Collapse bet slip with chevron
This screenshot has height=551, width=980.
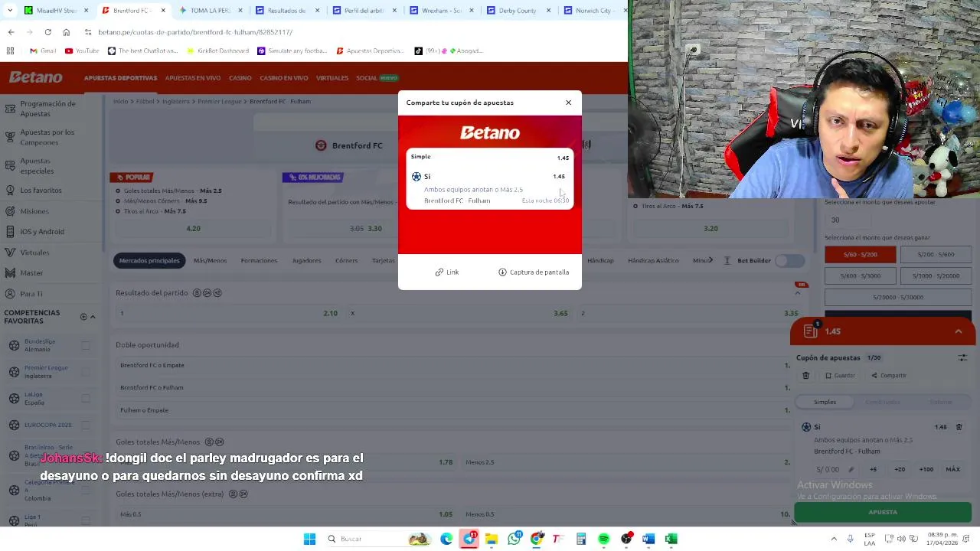tap(958, 331)
